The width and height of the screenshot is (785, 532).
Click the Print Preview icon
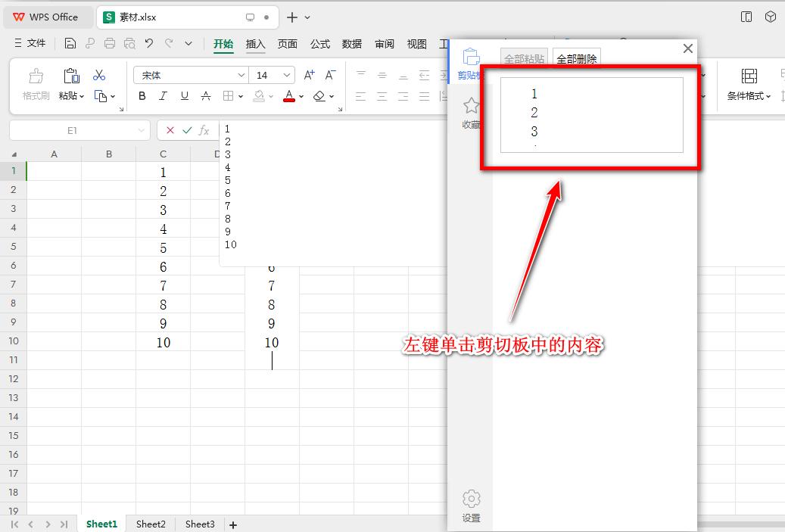coord(129,44)
